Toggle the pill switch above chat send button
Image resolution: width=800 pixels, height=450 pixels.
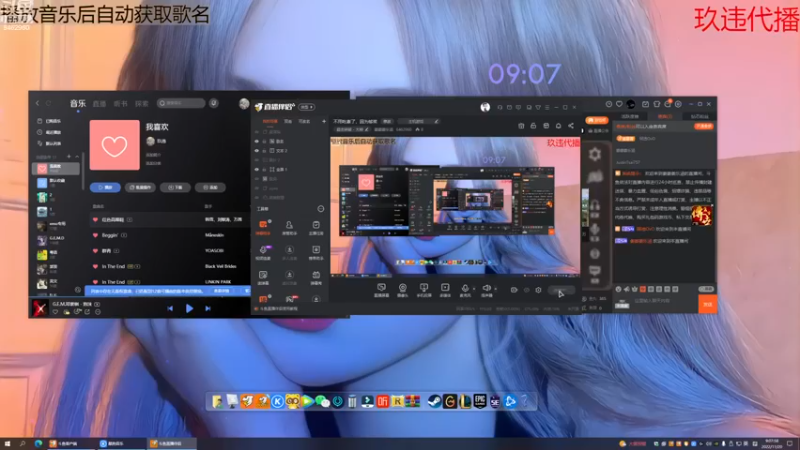(x=706, y=289)
